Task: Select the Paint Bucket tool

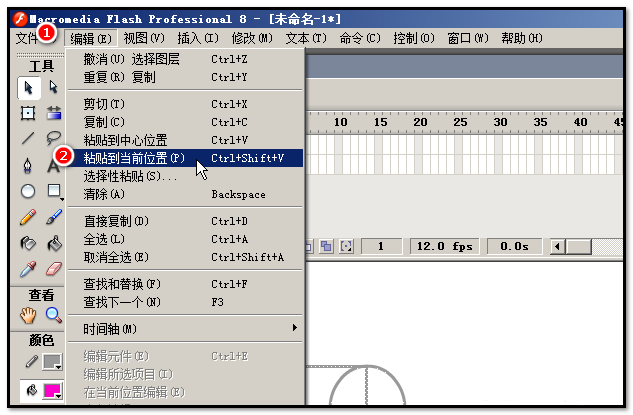Action: click(54, 243)
